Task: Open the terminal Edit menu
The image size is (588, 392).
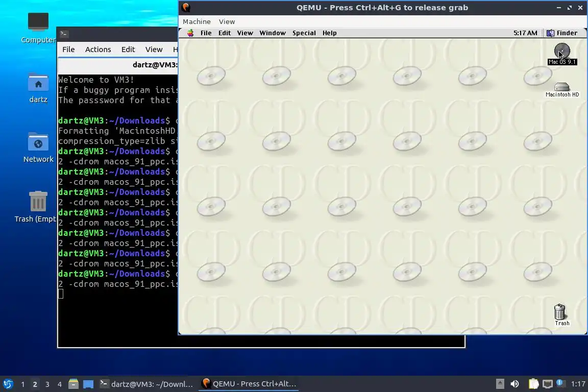Action: click(x=128, y=50)
